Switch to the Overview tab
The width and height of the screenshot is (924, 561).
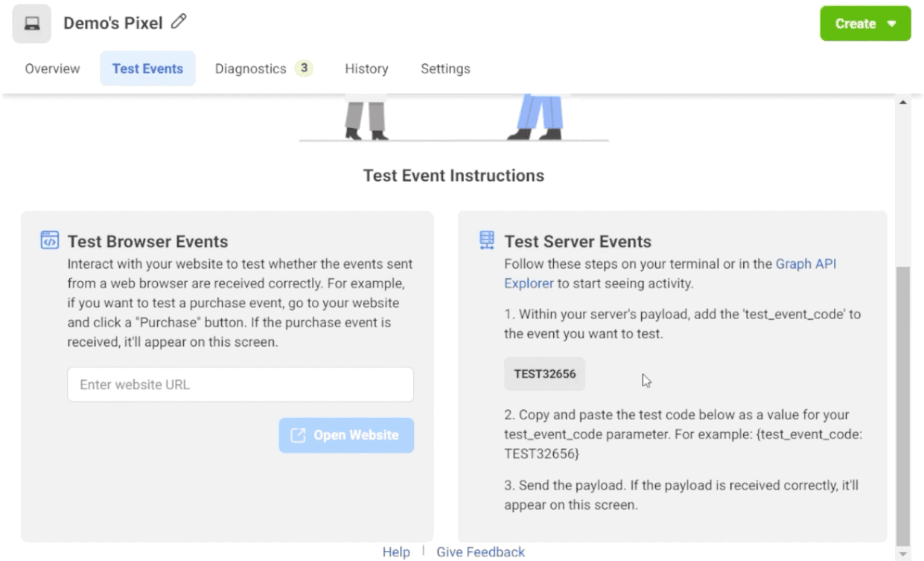coord(51,68)
